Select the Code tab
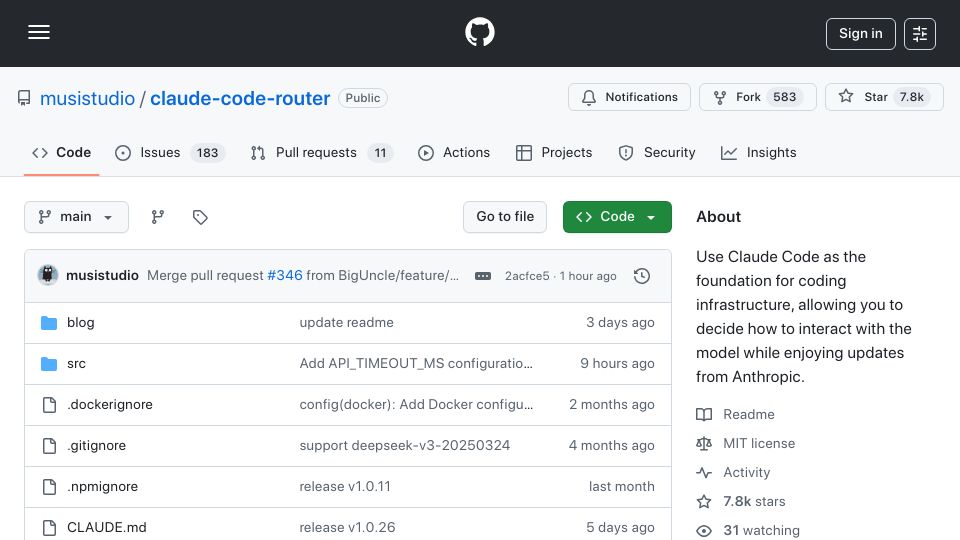This screenshot has height=540, width=960. [61, 152]
